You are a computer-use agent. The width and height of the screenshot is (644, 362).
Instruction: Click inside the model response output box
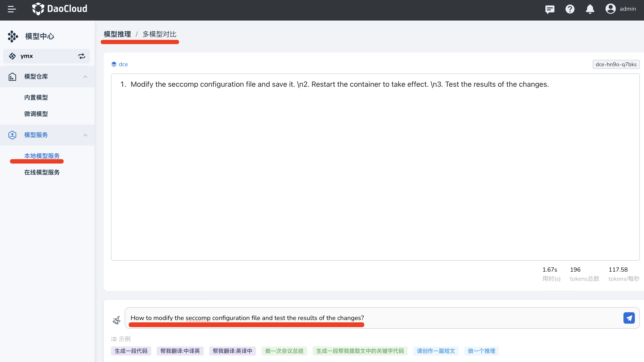(x=375, y=167)
